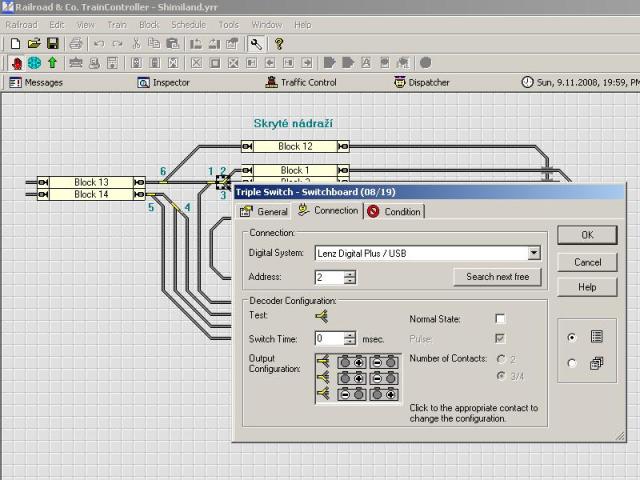Select the triple switch symbol on track
The width and height of the screenshot is (640, 480).
pos(223,182)
